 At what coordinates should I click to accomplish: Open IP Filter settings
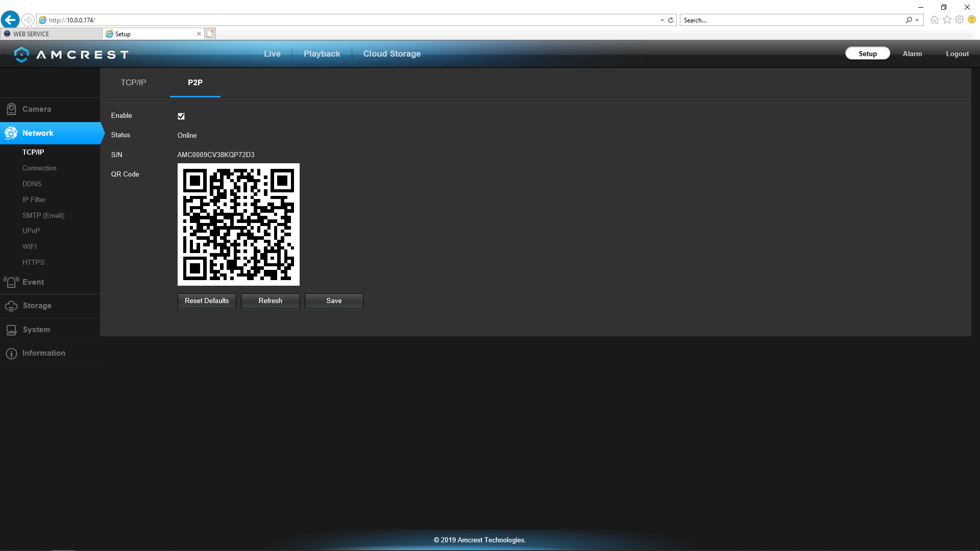(34, 199)
